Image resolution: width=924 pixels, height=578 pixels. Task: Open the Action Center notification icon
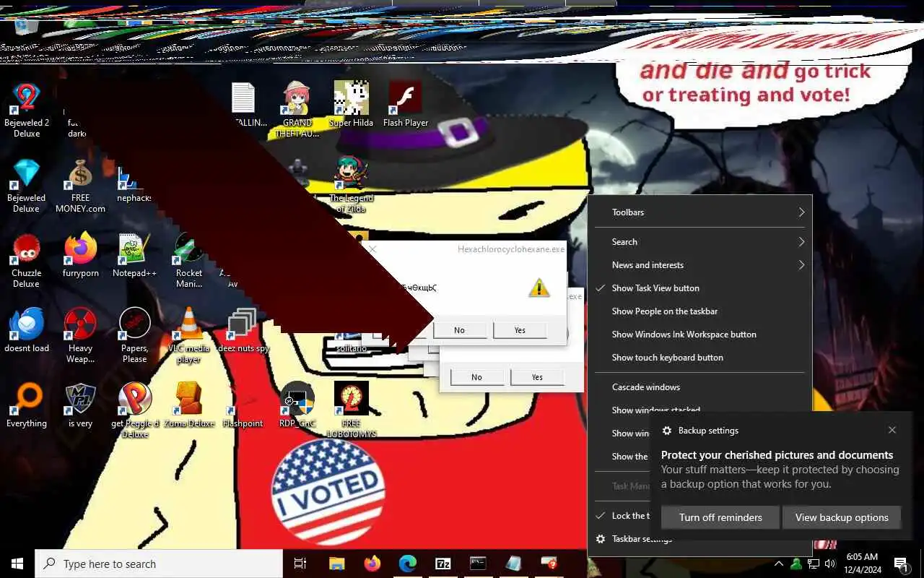tap(901, 564)
